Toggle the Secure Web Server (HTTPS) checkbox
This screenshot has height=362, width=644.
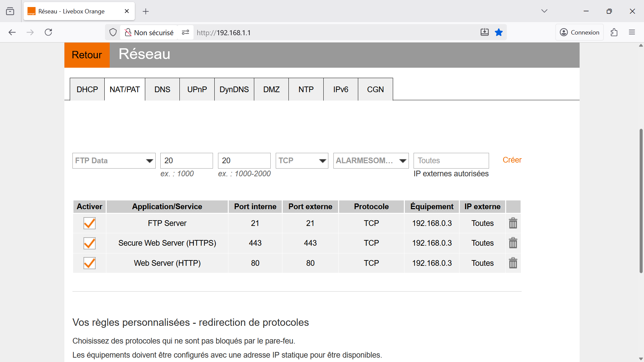90,243
